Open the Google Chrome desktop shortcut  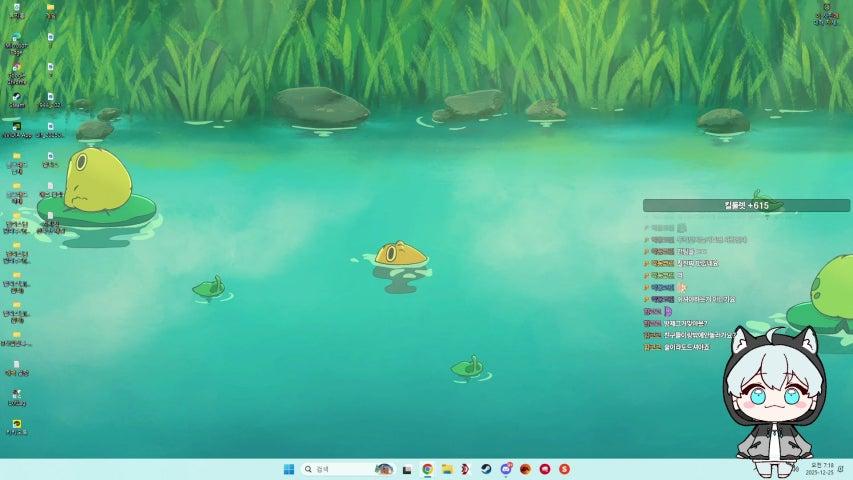[16, 69]
